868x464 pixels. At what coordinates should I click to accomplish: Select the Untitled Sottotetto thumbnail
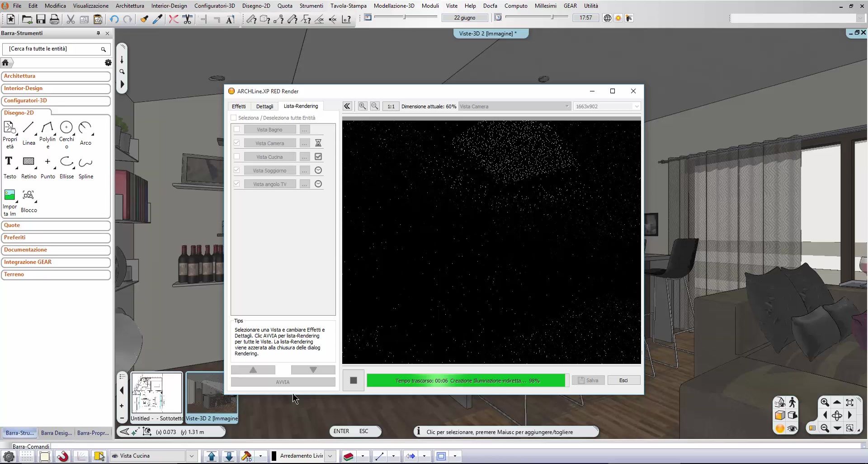[157, 397]
